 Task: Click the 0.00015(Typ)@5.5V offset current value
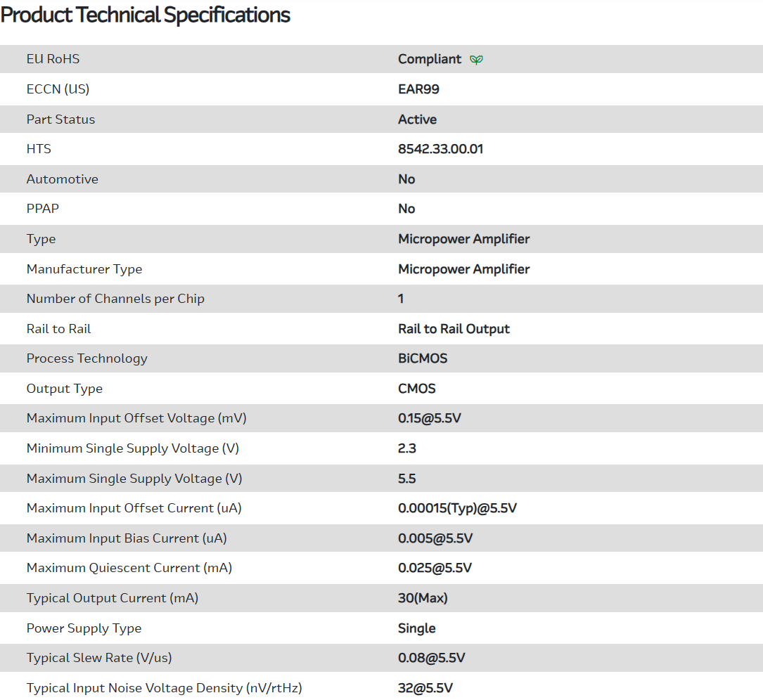[x=457, y=508]
